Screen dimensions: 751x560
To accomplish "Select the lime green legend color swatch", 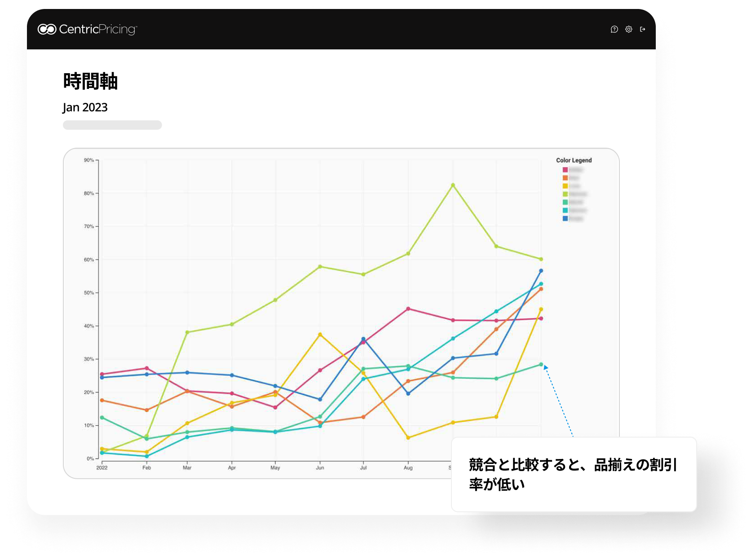I will coord(565,194).
